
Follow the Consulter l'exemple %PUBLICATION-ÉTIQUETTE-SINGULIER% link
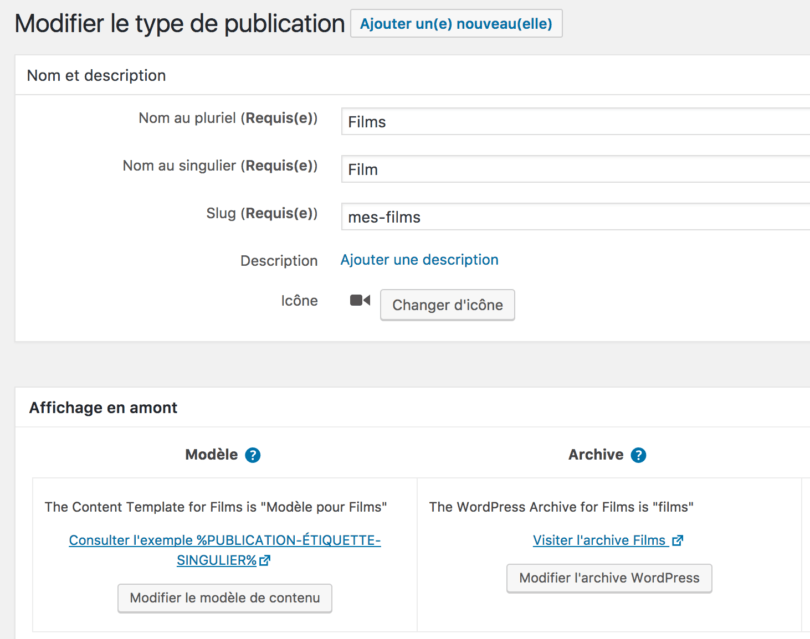click(x=224, y=541)
